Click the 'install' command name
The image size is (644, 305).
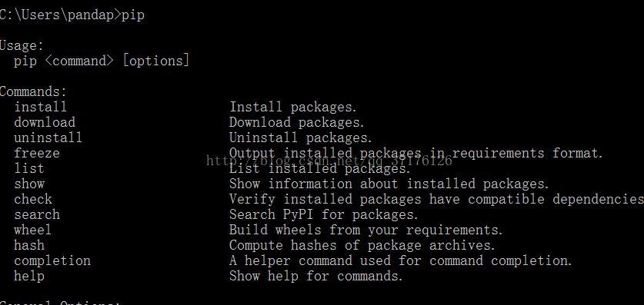pyautogui.click(x=40, y=107)
